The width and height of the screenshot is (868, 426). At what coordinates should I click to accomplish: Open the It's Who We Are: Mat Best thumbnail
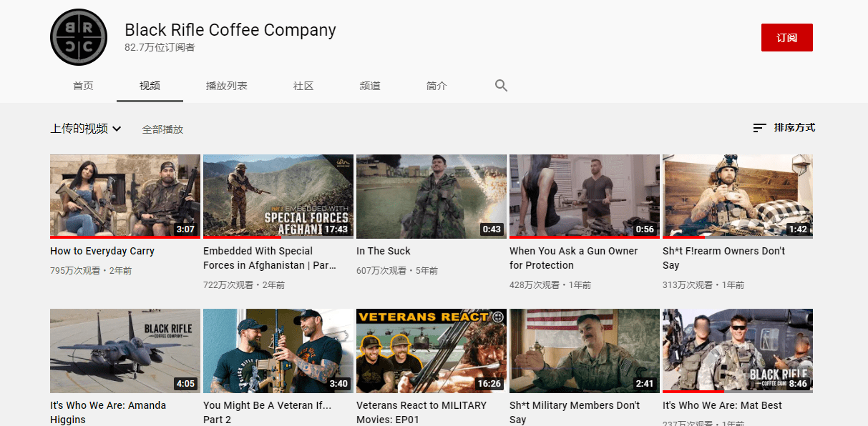[737, 350]
